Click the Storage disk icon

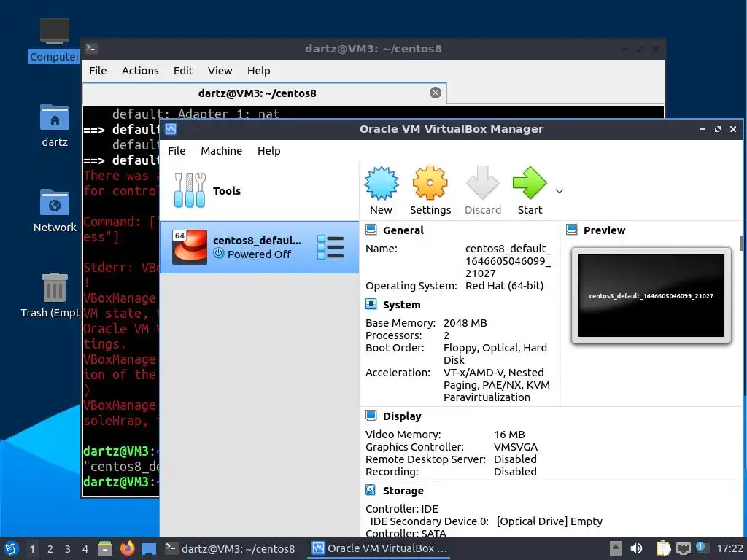(371, 490)
